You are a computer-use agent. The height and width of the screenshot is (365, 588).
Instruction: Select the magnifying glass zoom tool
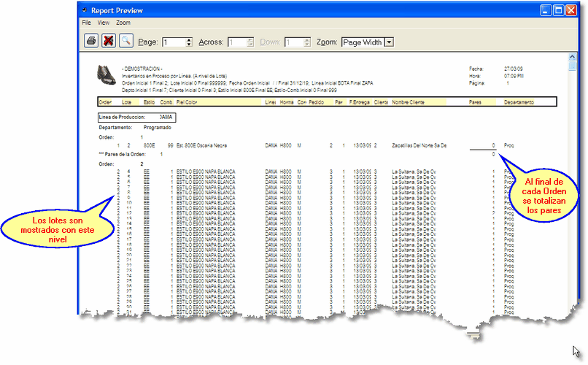(125, 42)
